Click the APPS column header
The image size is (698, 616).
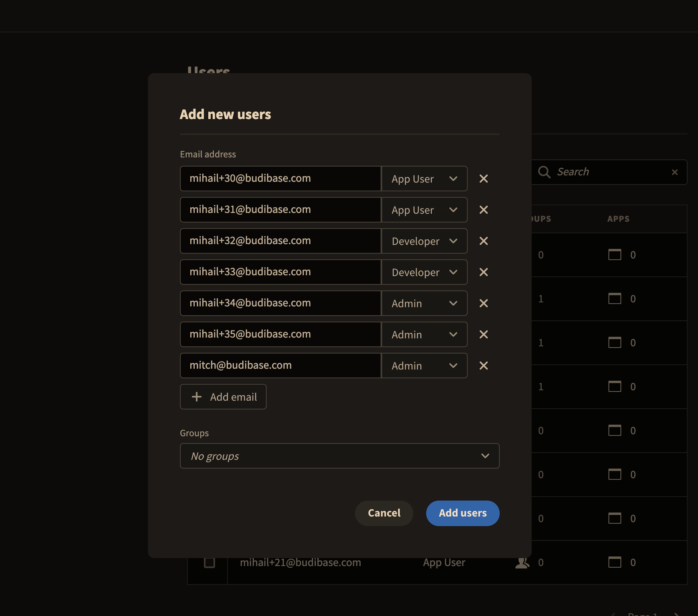click(618, 219)
